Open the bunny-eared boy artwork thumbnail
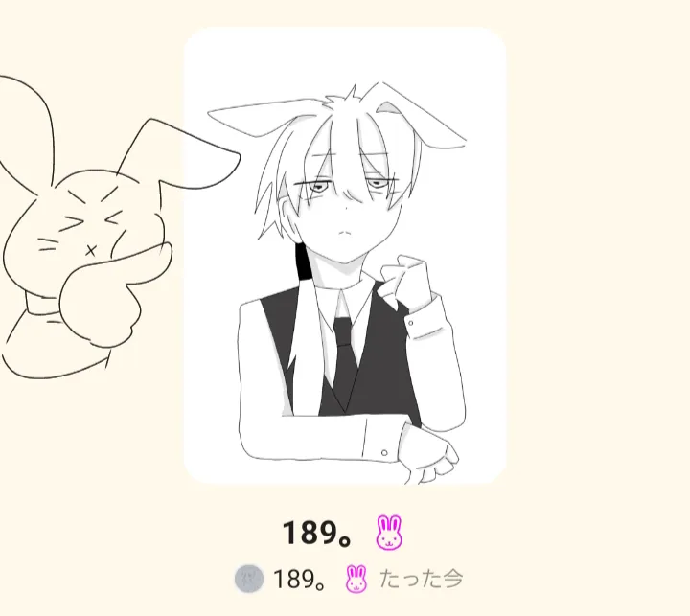The height and width of the screenshot is (616, 690). tap(345, 256)
